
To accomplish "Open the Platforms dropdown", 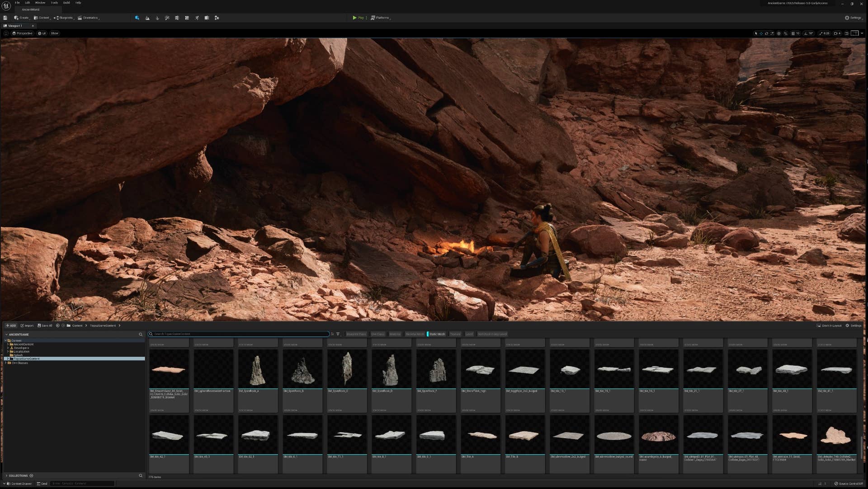I will click(380, 18).
